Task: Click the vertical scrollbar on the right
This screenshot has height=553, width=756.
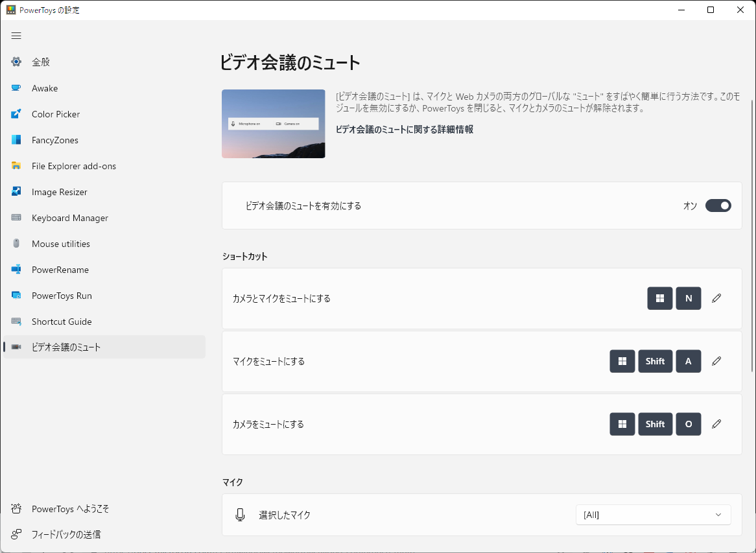Action: pyautogui.click(x=752, y=236)
